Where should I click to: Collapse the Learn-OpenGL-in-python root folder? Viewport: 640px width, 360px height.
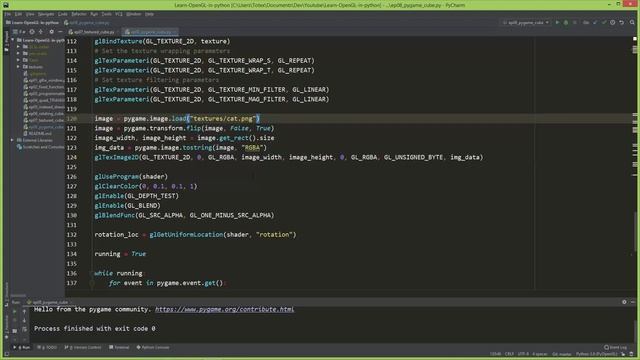point(13,40)
